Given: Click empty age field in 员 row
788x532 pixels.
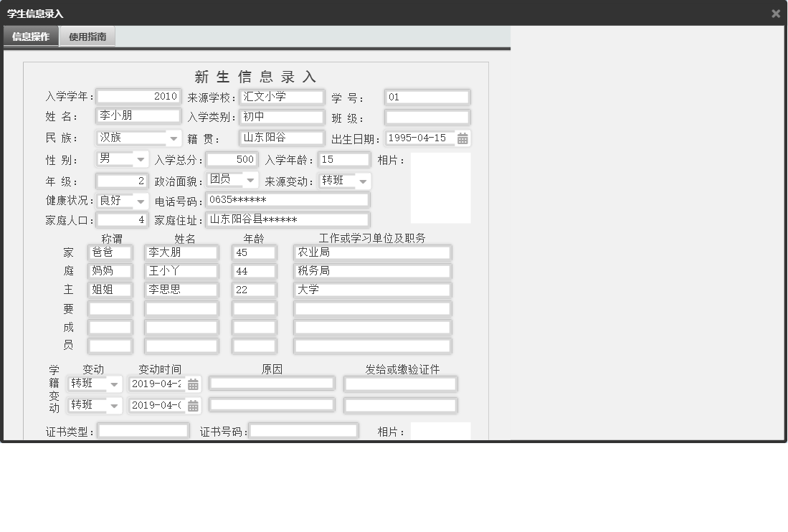Looking at the screenshot, I should [x=255, y=346].
